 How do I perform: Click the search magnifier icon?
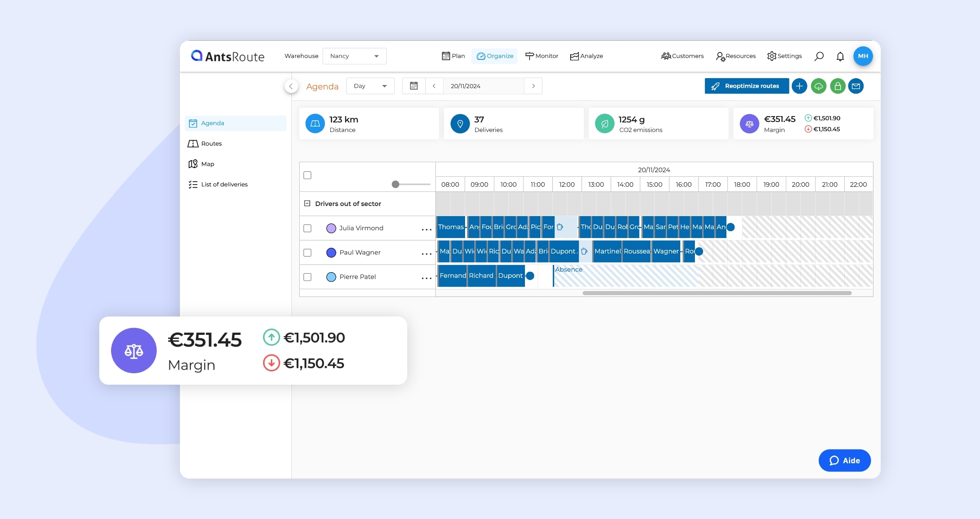pos(819,56)
